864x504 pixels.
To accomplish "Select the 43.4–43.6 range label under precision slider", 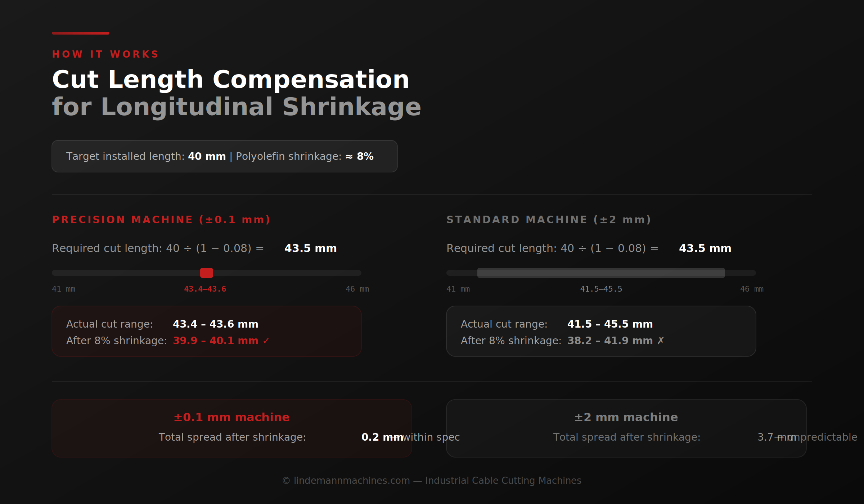I will [x=205, y=288].
